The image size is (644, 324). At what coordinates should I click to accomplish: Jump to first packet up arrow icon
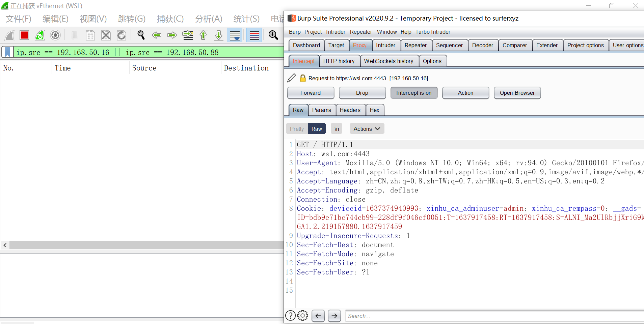click(203, 35)
